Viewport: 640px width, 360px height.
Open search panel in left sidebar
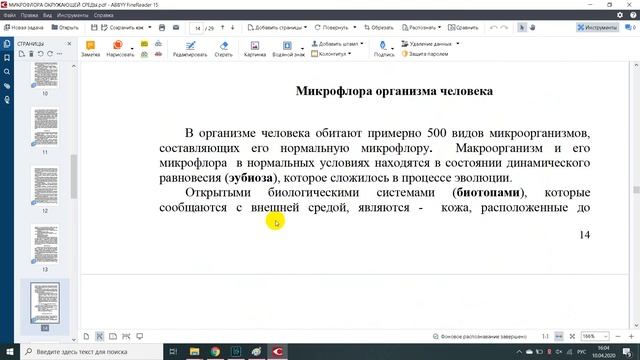pos(7,72)
